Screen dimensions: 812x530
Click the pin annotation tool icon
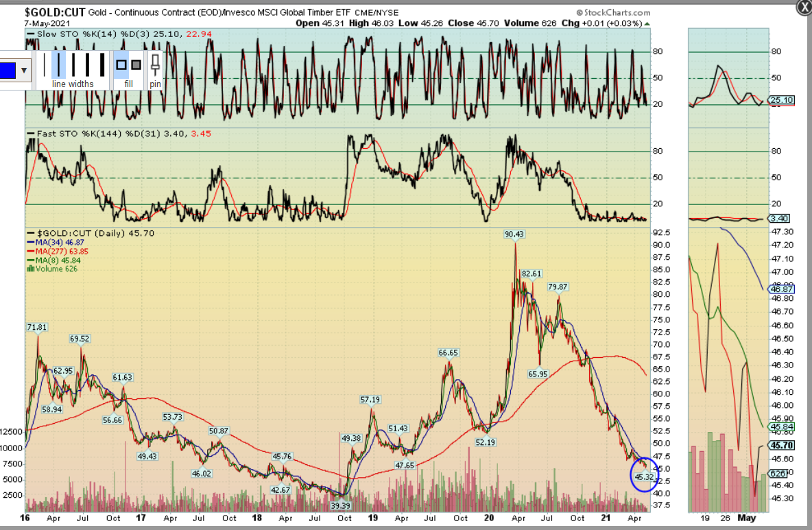coord(156,65)
